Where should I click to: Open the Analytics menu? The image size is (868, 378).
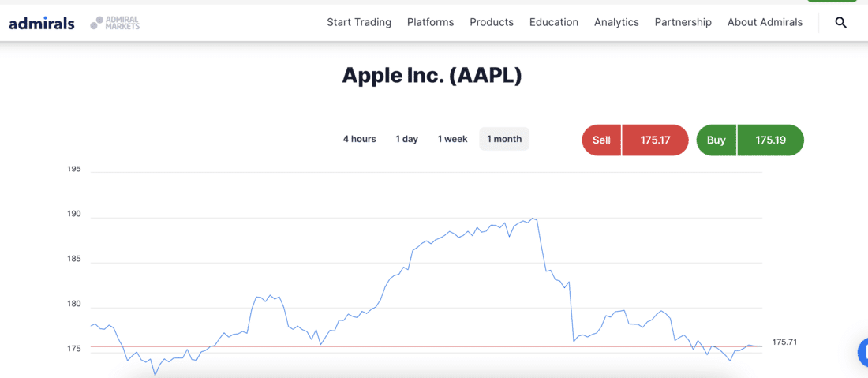click(616, 22)
